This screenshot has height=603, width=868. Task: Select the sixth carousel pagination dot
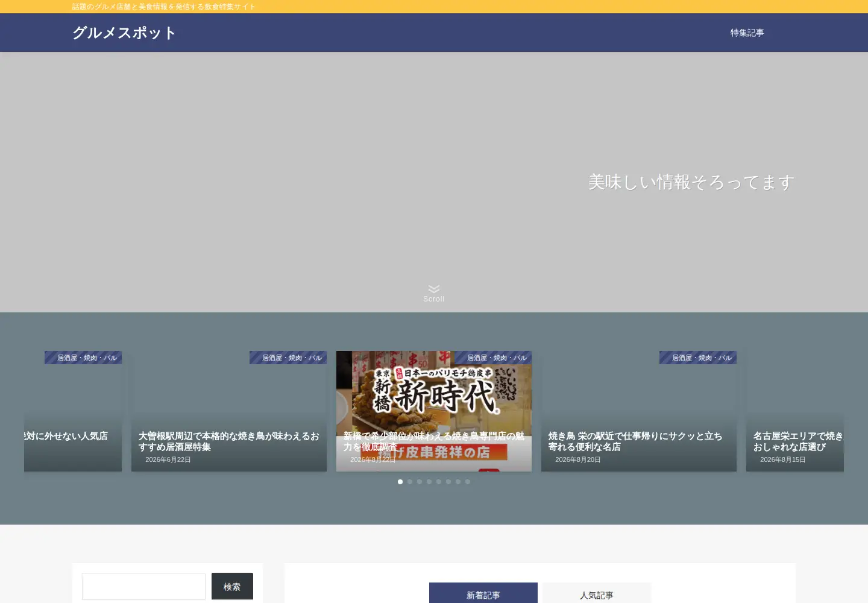(448, 482)
